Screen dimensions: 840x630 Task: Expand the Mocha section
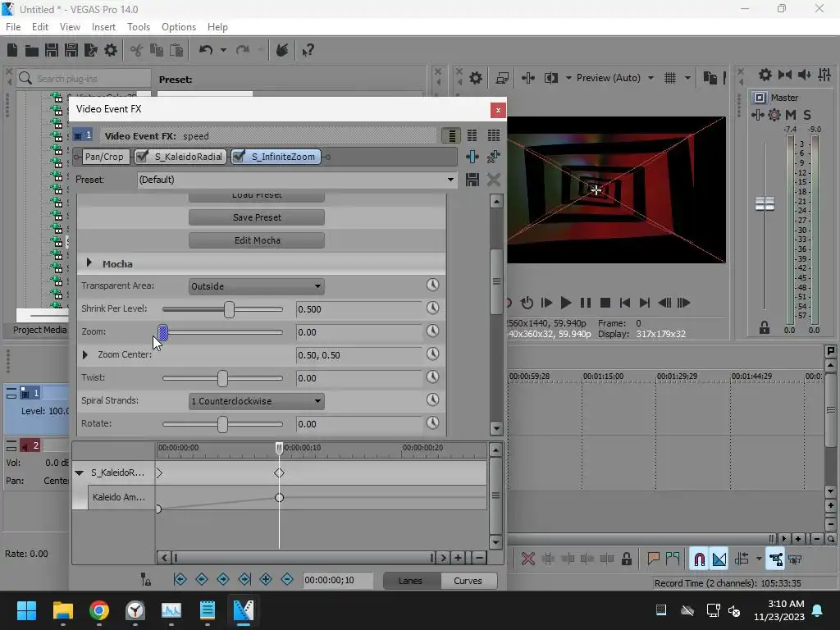[89, 263]
